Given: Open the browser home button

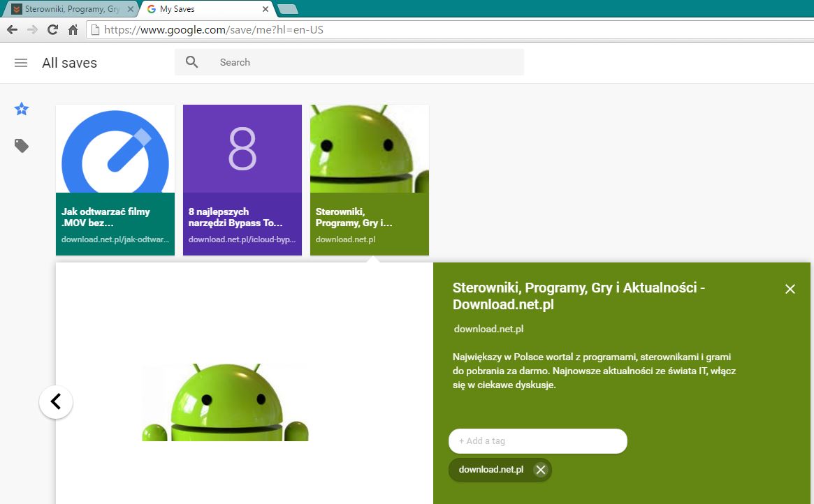Looking at the screenshot, I should tap(73, 29).
